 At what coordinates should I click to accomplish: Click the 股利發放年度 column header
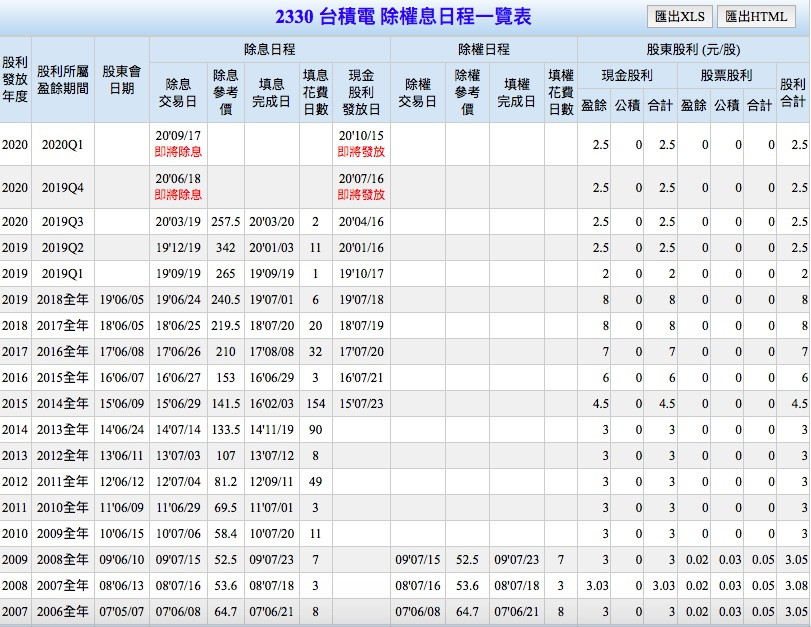pyautogui.click(x=15, y=80)
